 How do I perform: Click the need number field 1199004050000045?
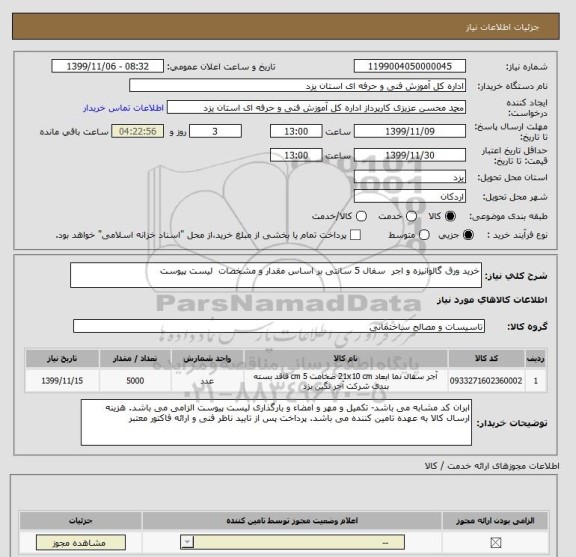(410, 67)
